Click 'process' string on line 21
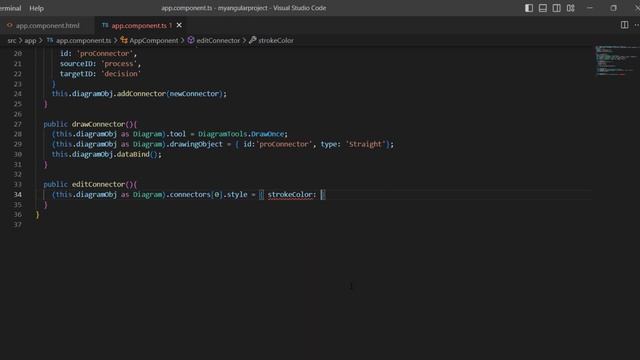This screenshot has height=360, width=640. (119, 64)
